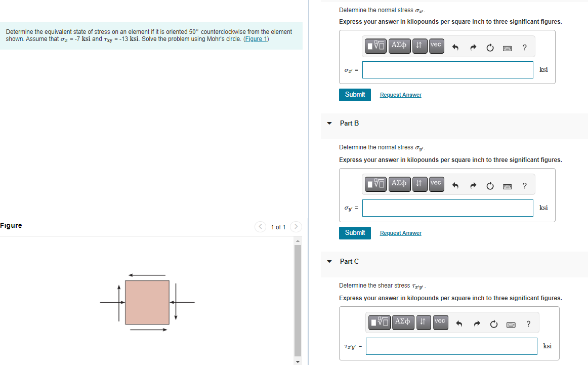This screenshot has width=588, height=365.
Task: Open help in σx' answer toolbar
Action: tap(525, 48)
